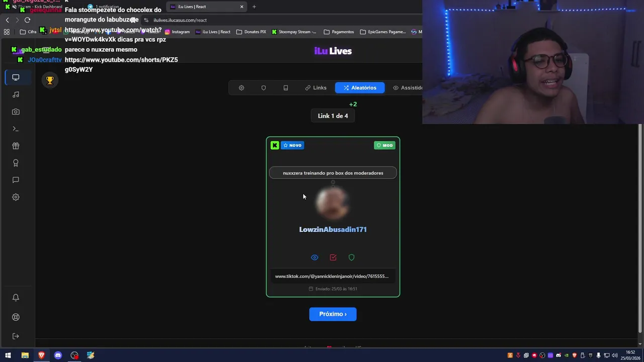Viewport: 644px width, 362px height.
Task: Open the chat message icon in the sidebar
Action: (16, 180)
